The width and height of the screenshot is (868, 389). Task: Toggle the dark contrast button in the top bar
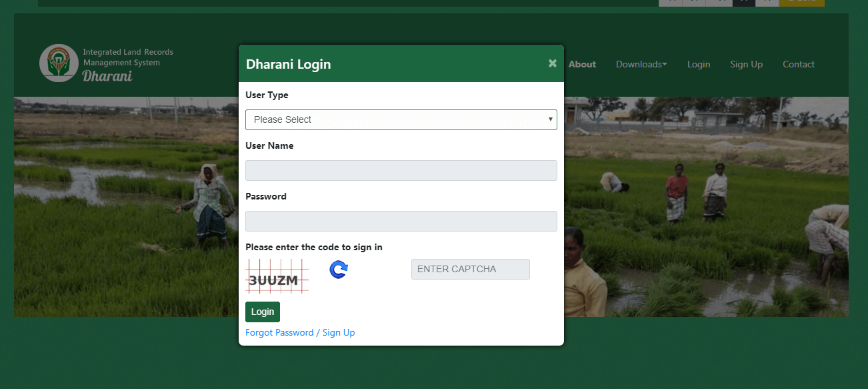pyautogui.click(x=745, y=3)
